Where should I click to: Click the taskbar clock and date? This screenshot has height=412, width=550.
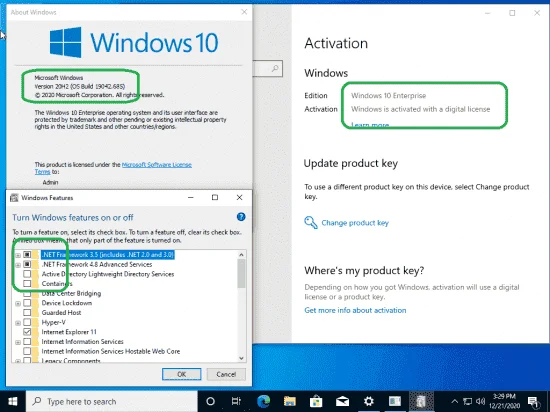(504, 401)
